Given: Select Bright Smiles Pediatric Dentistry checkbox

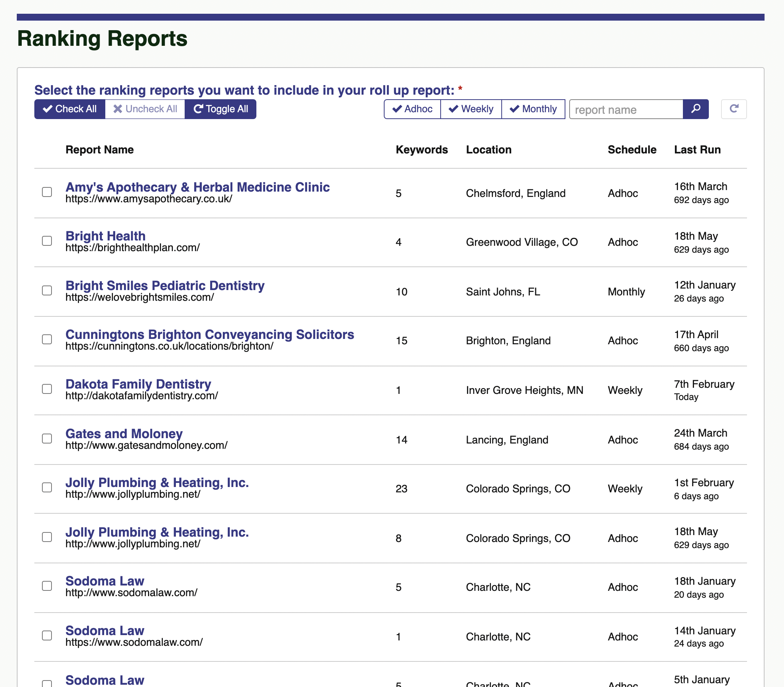Looking at the screenshot, I should click(x=47, y=290).
